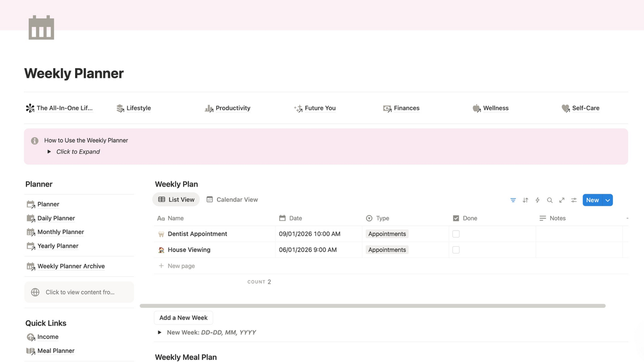Click the filter icon in Weekly Plan toolbar
Viewport: 644px width, 362px height.
pos(513,200)
